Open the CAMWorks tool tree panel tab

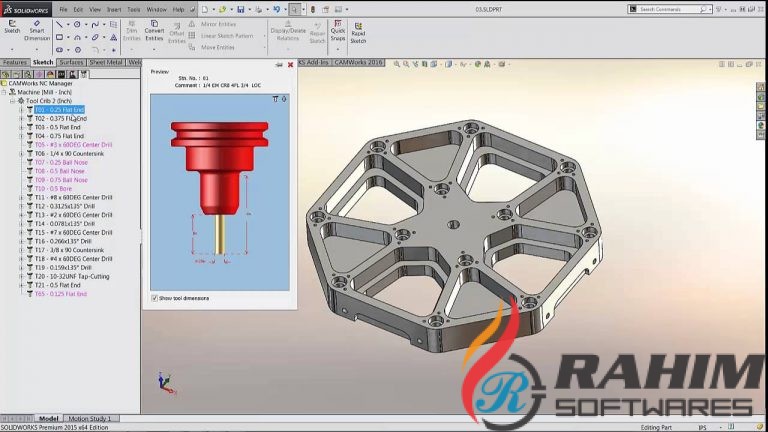[x=84, y=74]
